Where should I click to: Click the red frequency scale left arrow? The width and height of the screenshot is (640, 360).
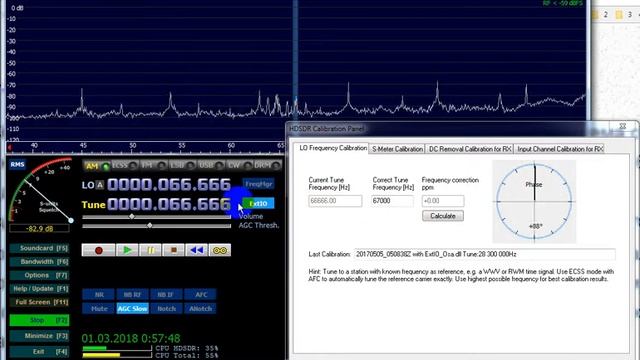pos(10,147)
